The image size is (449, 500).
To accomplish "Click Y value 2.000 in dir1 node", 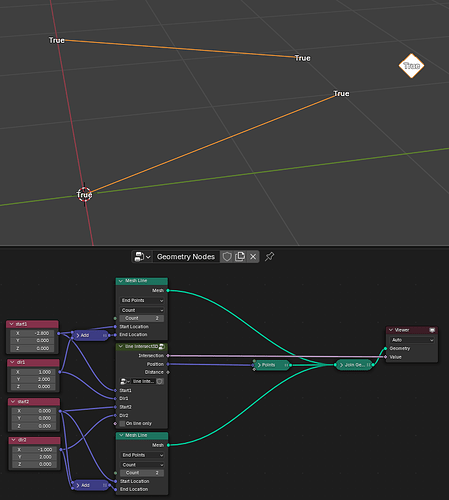I will (33, 379).
